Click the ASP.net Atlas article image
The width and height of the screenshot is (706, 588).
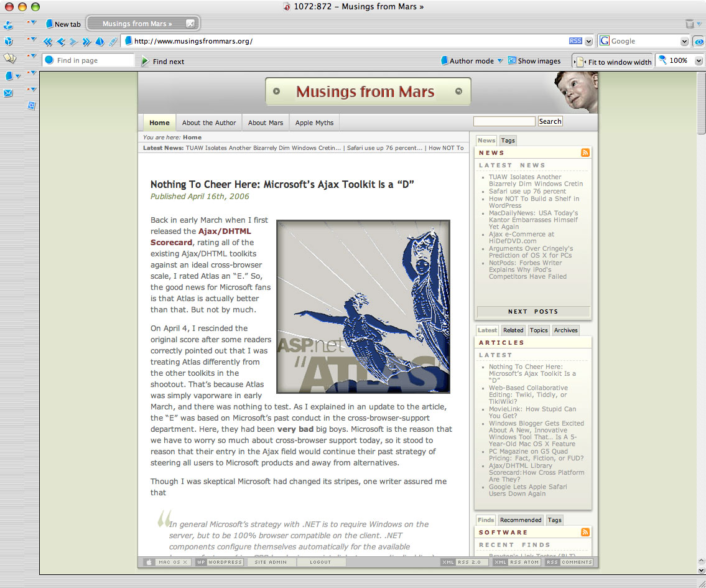(x=363, y=307)
